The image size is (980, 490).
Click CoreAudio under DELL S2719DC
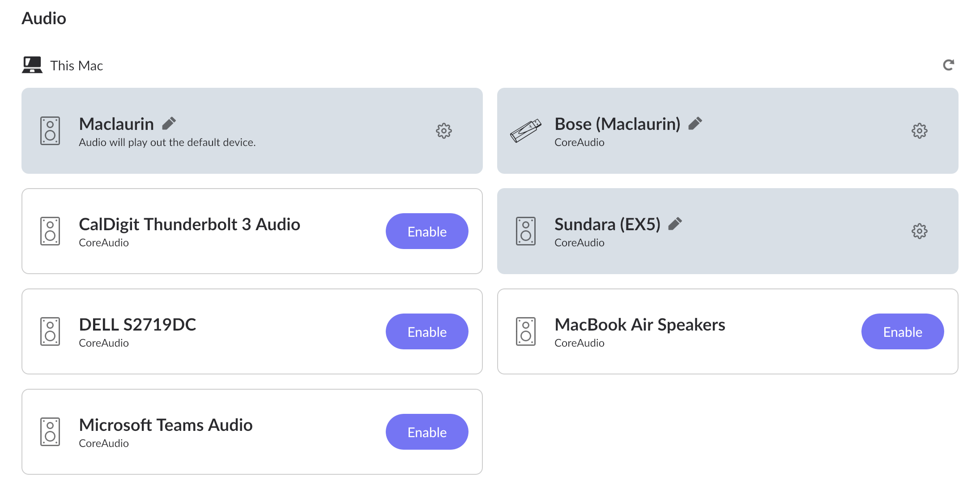(104, 343)
